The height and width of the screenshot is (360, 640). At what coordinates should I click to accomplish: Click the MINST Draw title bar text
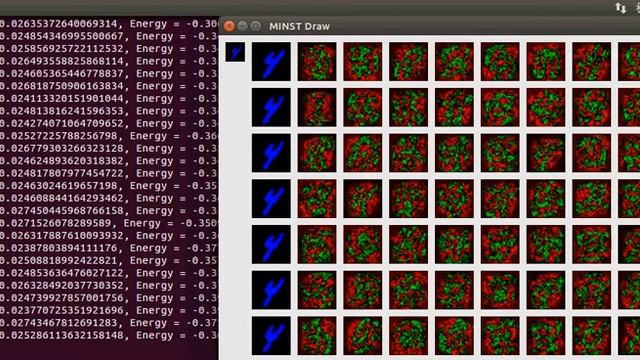[x=299, y=27]
